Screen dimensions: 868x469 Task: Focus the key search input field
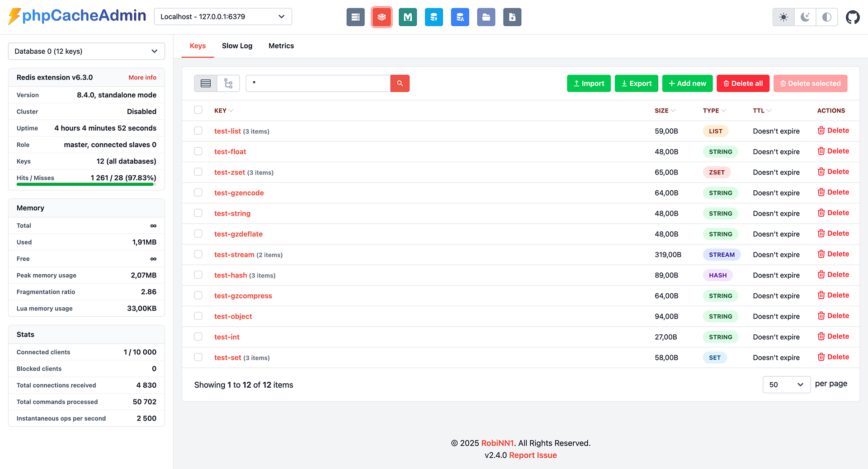(x=318, y=84)
